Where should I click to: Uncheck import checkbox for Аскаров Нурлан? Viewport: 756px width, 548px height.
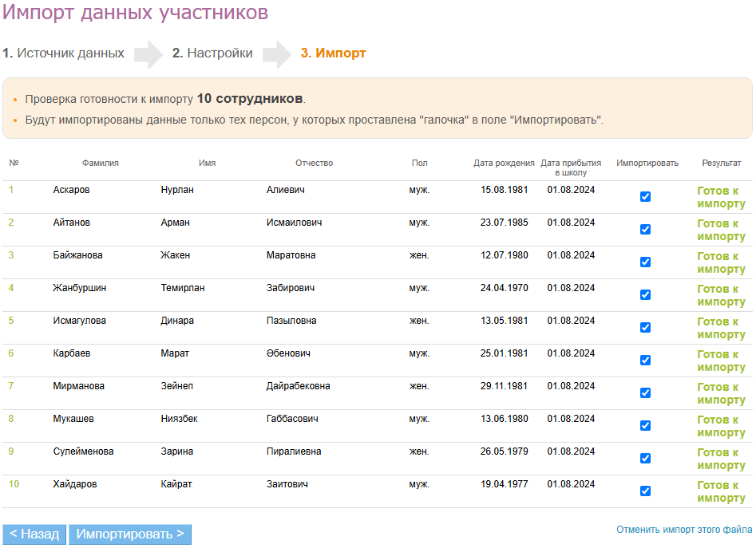645,197
